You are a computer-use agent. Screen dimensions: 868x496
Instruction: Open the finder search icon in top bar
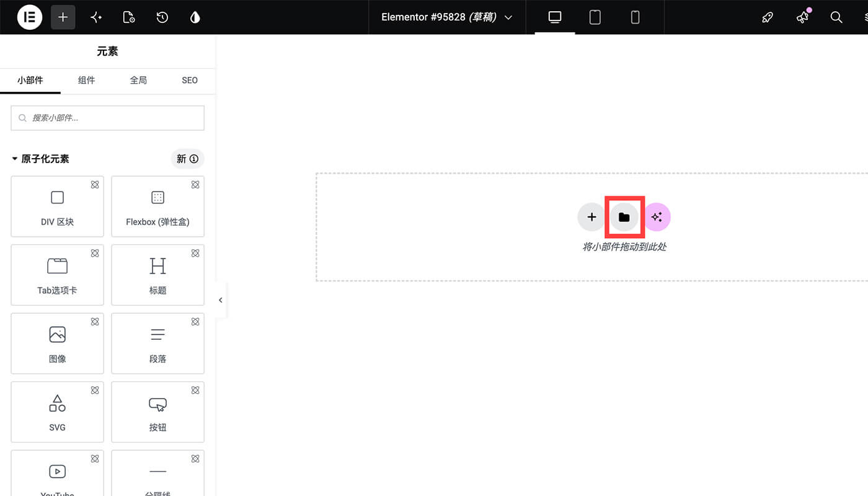click(836, 17)
